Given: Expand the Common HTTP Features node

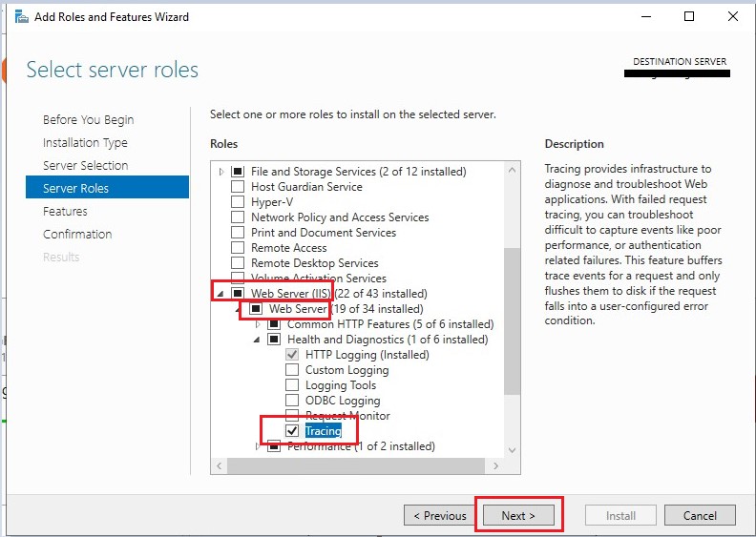Looking at the screenshot, I should pos(258,324).
